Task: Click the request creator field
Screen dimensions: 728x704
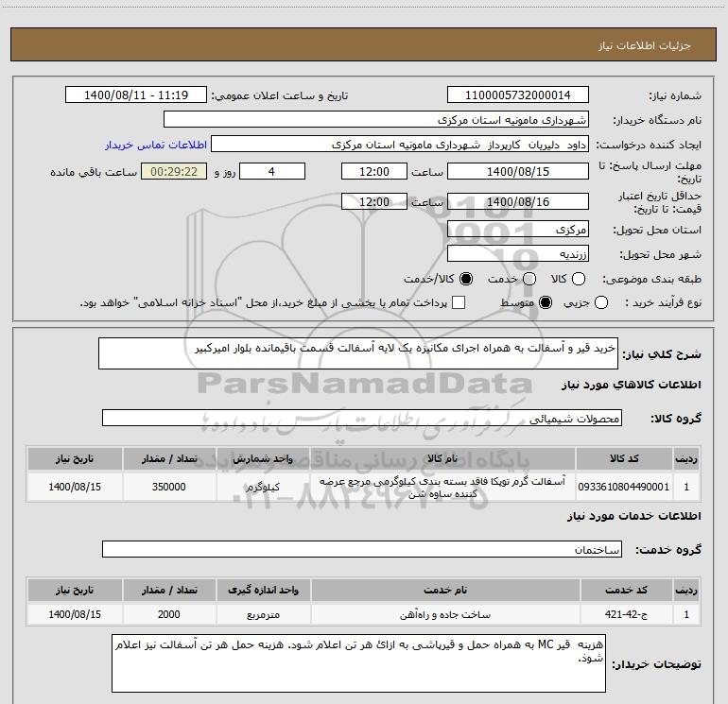Action: pyautogui.click(x=400, y=145)
